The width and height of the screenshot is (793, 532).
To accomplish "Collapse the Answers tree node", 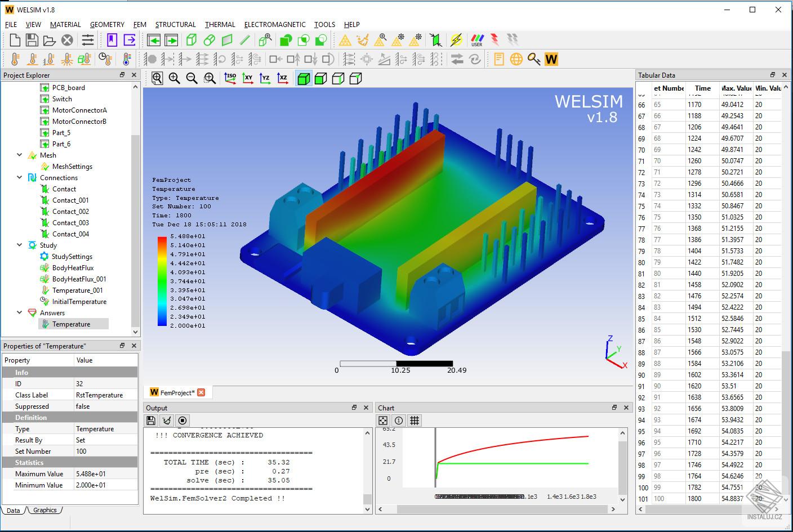I will pyautogui.click(x=20, y=312).
